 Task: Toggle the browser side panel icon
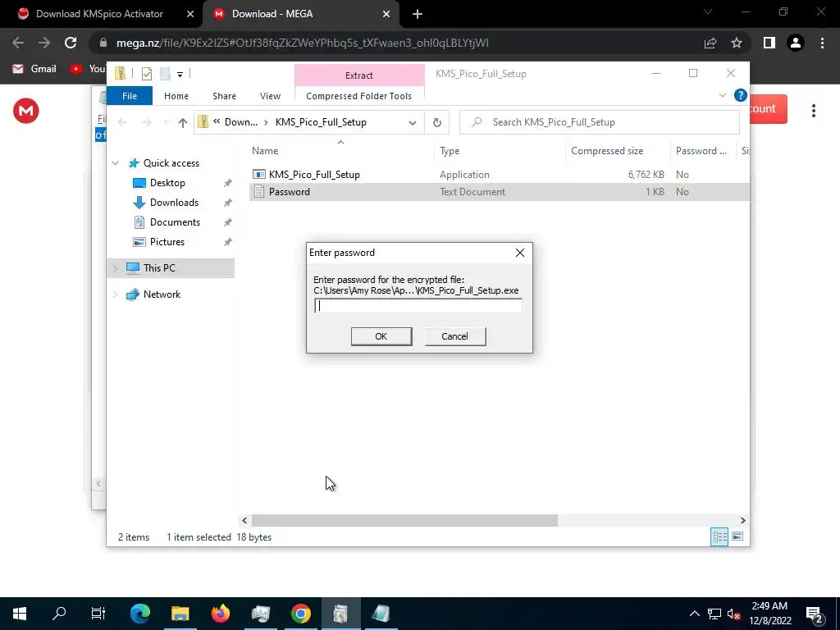click(x=769, y=43)
